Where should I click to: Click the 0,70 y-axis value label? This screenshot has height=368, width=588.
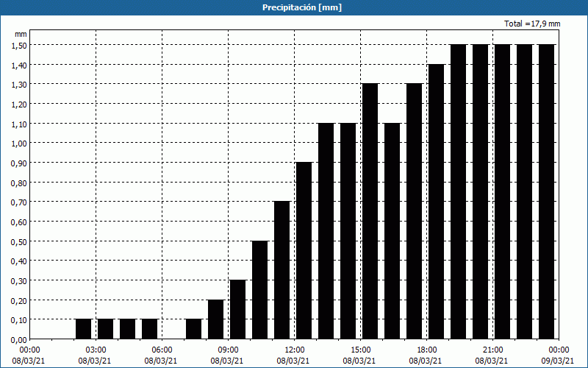19,202
